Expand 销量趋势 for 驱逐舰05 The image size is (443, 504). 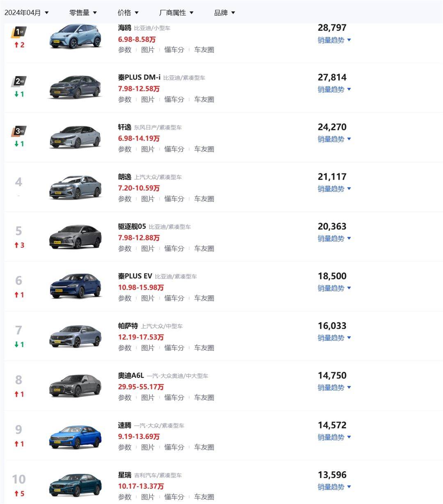tap(334, 238)
